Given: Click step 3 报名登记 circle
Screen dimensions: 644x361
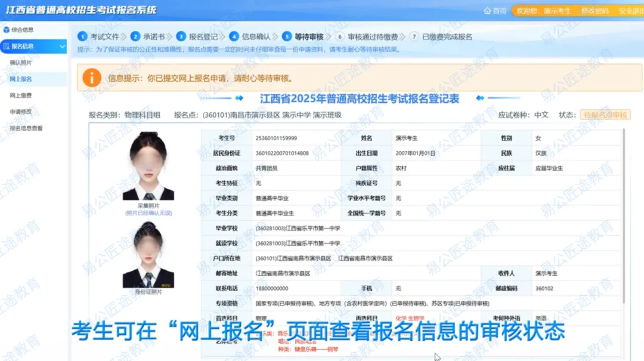Looking at the screenshot, I should click(181, 36).
